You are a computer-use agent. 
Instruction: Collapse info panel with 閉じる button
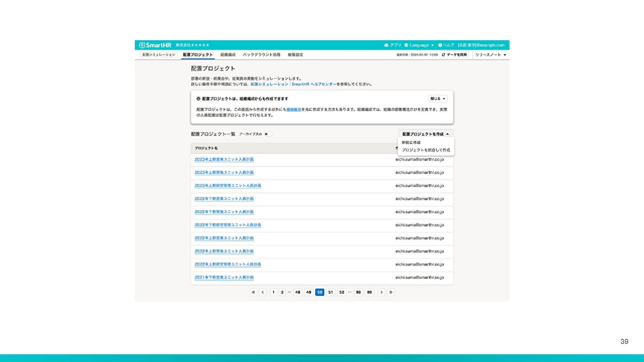[438, 99]
